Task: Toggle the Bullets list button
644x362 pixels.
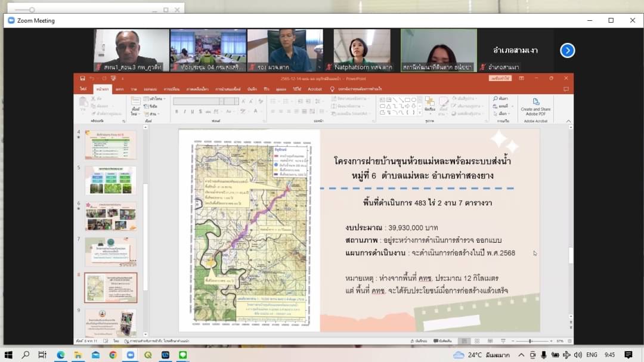Action: coord(274,101)
